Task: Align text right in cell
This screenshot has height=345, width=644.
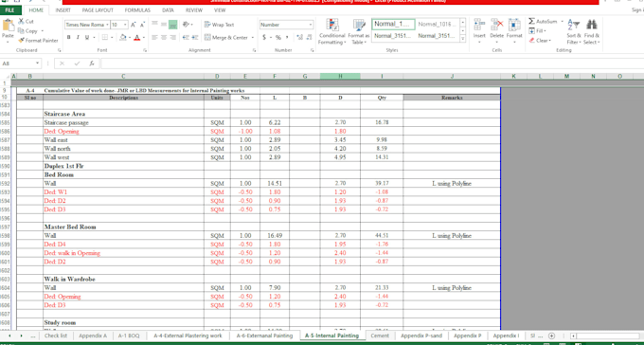Action: pyautogui.click(x=173, y=37)
